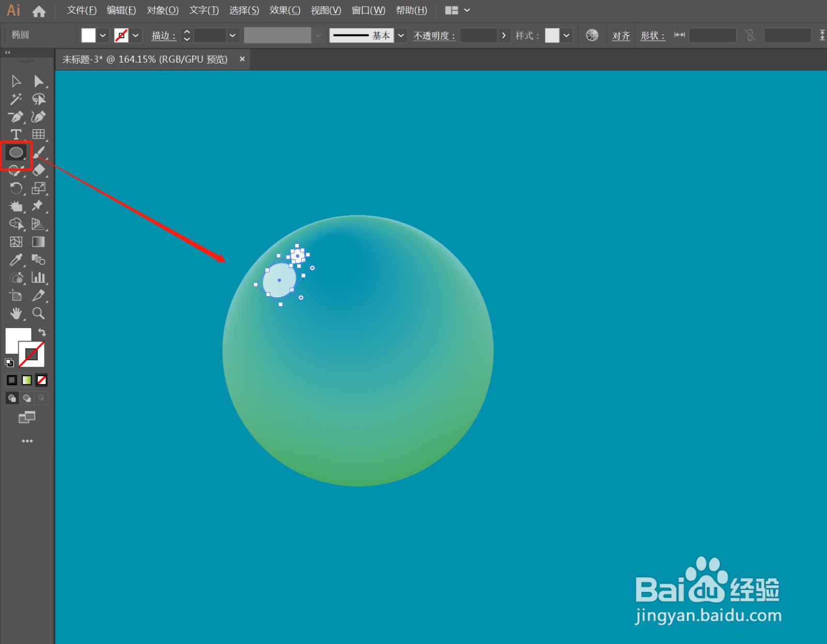Open the 文字(T) menu
This screenshot has width=827, height=644.
pos(204,10)
